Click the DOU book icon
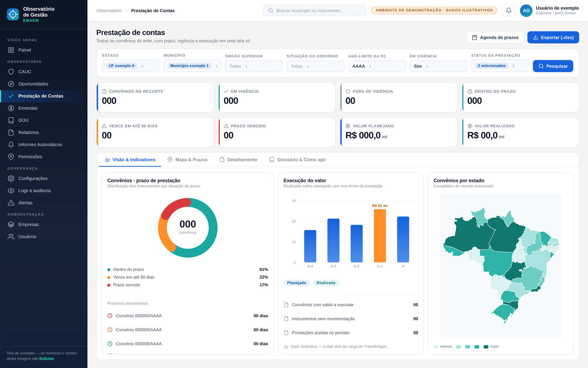 point(11,120)
